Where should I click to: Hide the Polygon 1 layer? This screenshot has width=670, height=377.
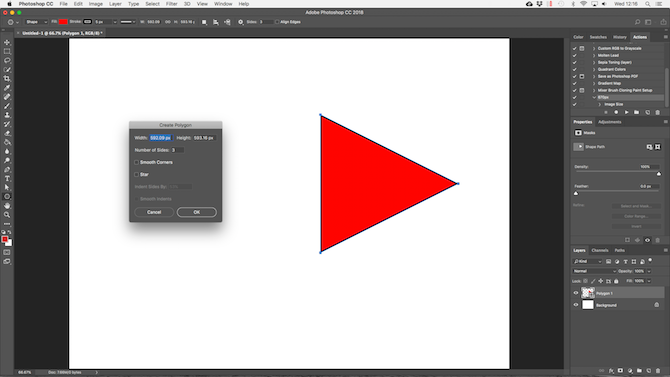(576, 293)
